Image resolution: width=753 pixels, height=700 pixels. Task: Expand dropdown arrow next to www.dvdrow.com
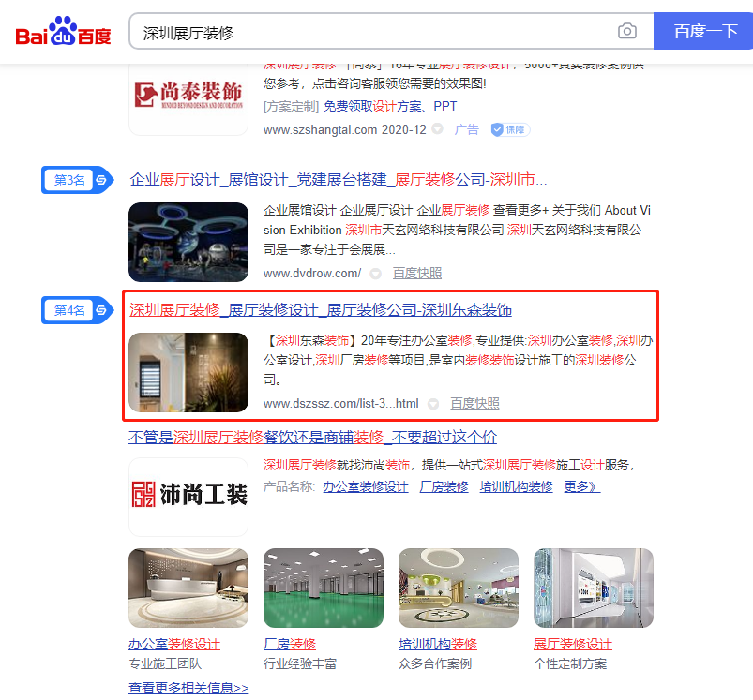pyautogui.click(x=375, y=274)
